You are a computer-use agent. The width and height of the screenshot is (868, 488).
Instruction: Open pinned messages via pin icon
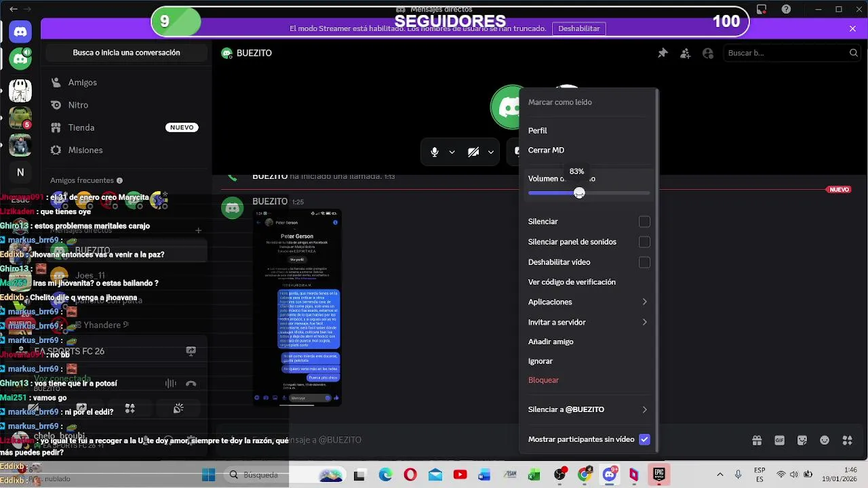[x=663, y=53]
